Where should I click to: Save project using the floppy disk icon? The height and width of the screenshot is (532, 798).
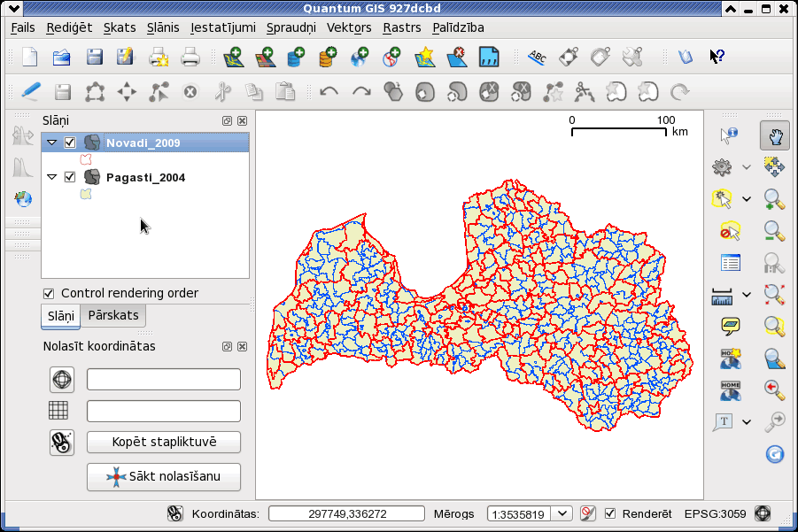tap(94, 57)
